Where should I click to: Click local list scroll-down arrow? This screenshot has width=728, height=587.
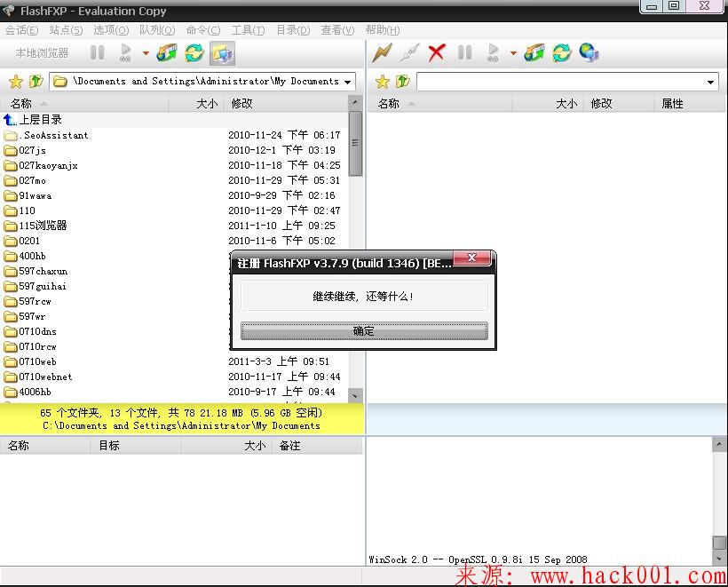[x=355, y=396]
